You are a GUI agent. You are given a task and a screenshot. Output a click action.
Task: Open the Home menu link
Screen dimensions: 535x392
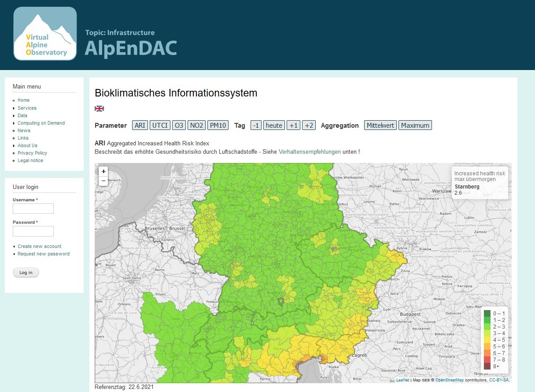(x=23, y=100)
